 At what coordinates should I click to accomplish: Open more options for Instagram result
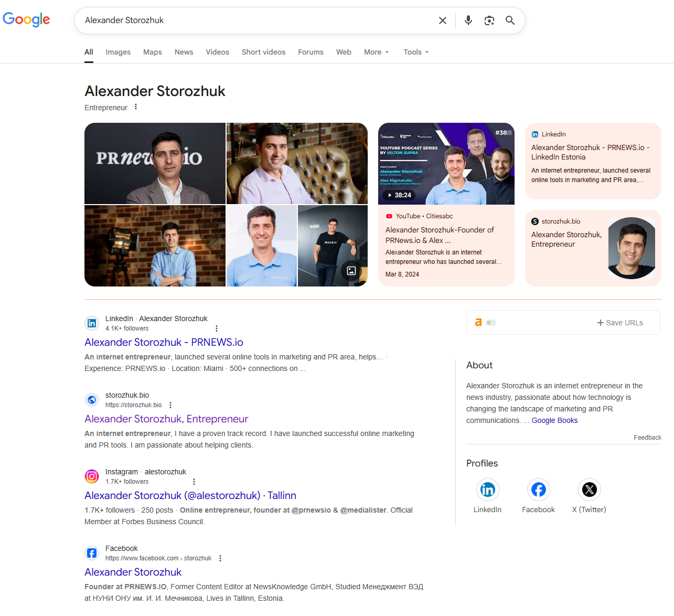(x=194, y=482)
